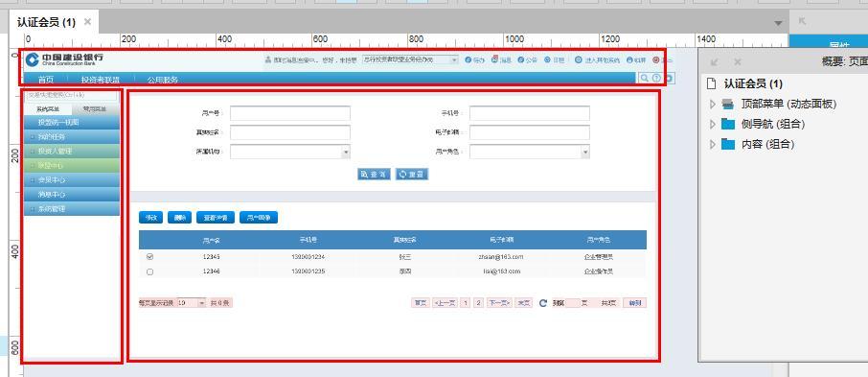
Task: Click the email zhsan@163.com cell
Action: pyautogui.click(x=501, y=257)
